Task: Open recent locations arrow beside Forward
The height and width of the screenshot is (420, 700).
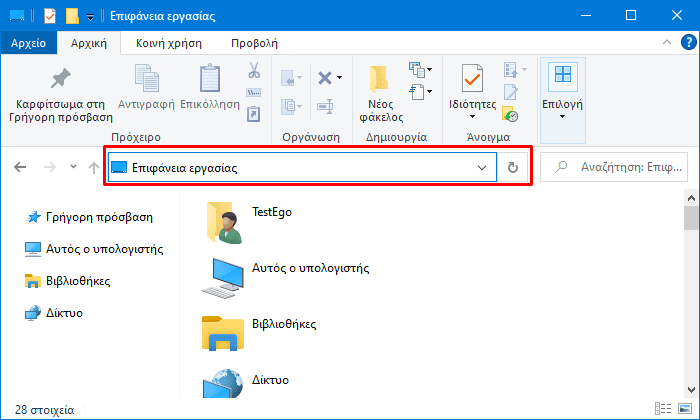Action: click(74, 167)
